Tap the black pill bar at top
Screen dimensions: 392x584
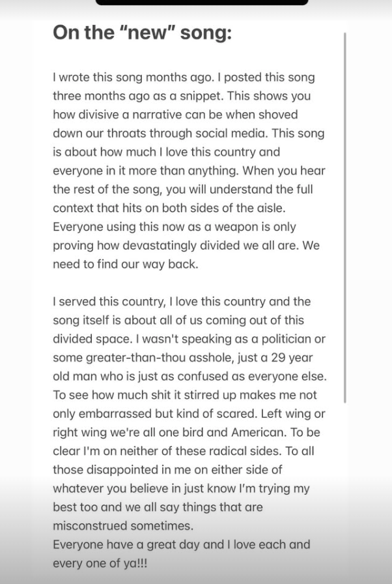pyautogui.click(x=202, y=2)
